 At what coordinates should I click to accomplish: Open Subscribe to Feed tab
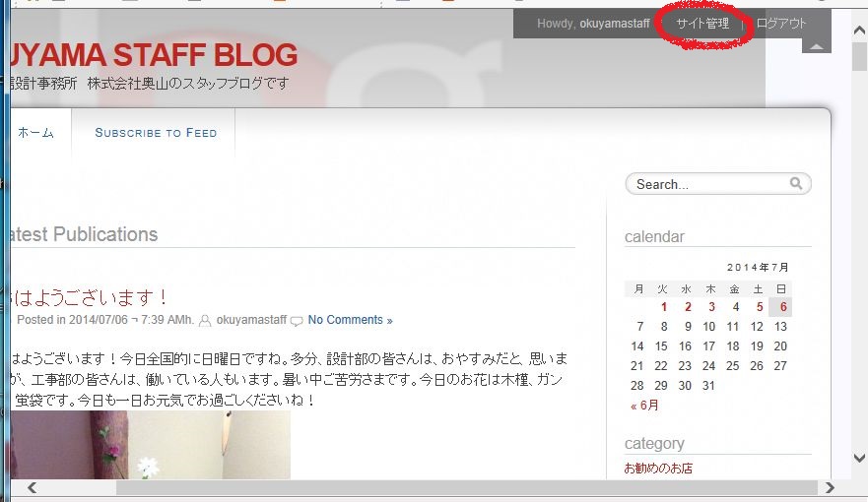click(x=156, y=133)
